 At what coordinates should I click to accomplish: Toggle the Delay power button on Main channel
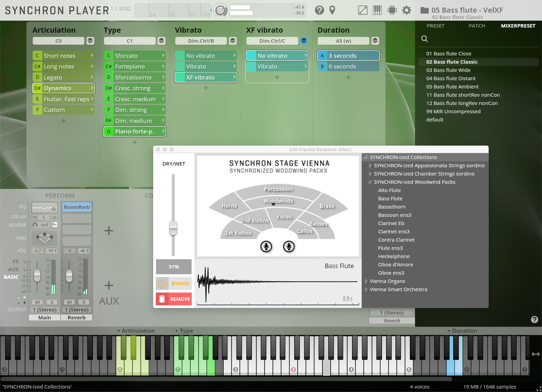pyautogui.click(x=35, y=217)
